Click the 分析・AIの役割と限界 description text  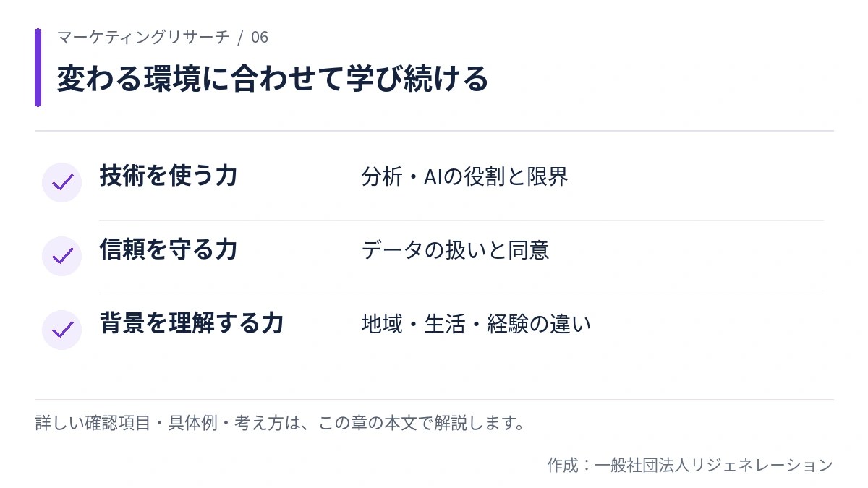click(x=465, y=177)
